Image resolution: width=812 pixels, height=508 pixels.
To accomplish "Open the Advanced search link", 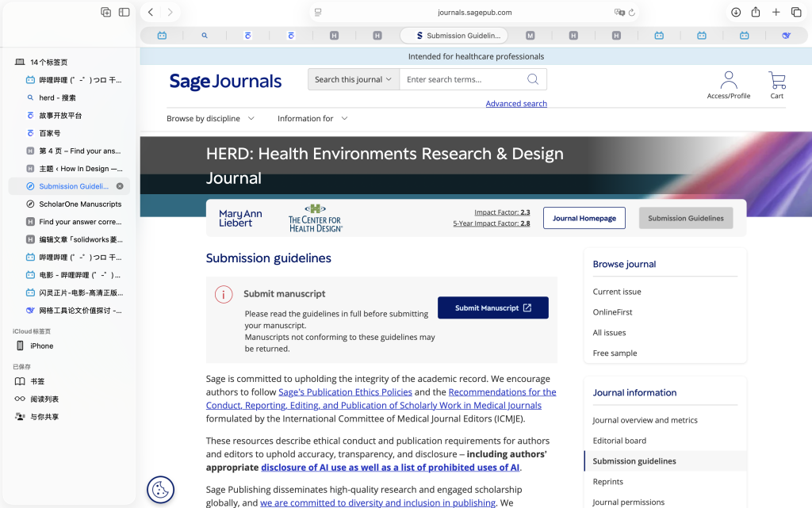I will pos(516,104).
